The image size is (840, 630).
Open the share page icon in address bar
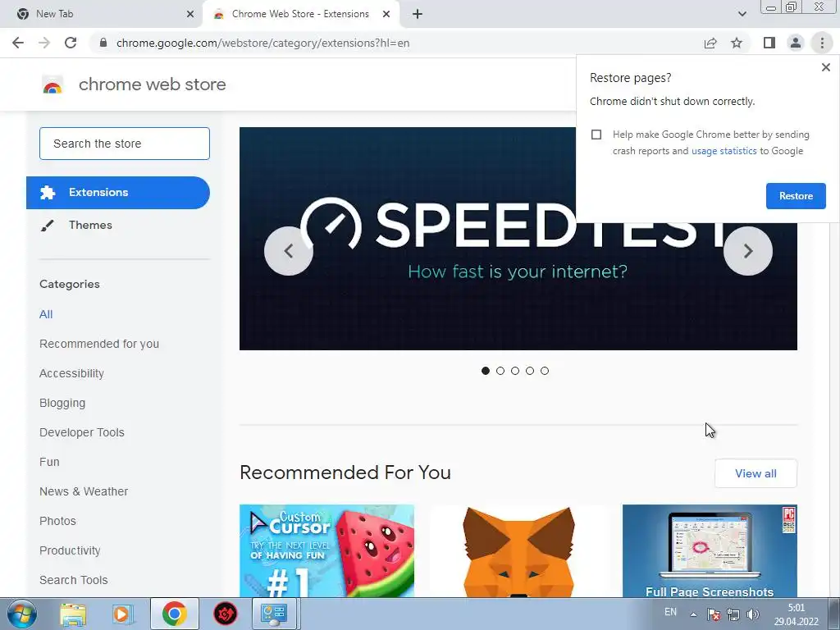coord(710,43)
